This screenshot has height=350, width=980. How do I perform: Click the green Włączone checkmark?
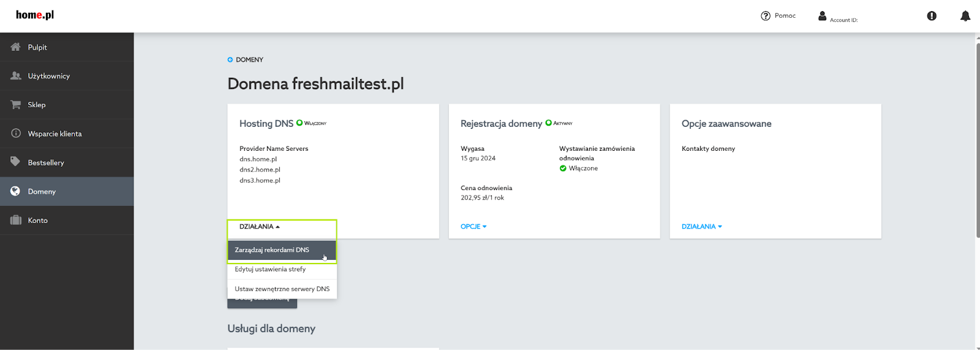[563, 169]
